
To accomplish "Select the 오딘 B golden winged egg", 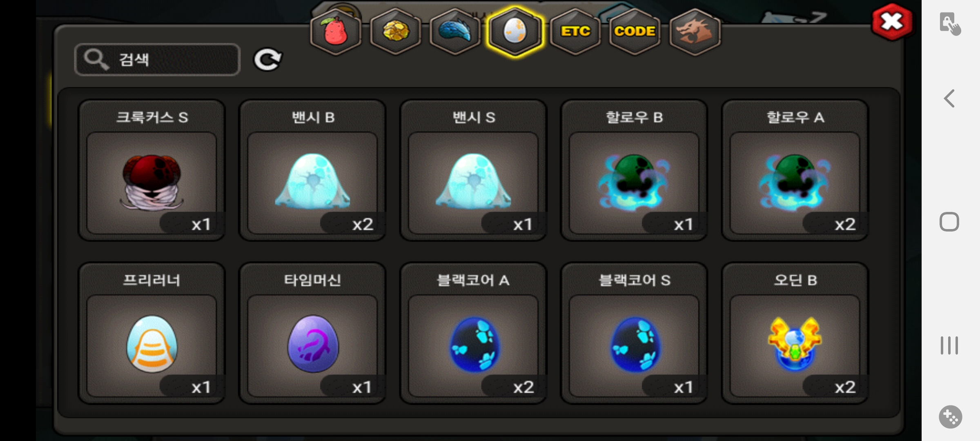I will pyautogui.click(x=795, y=333).
